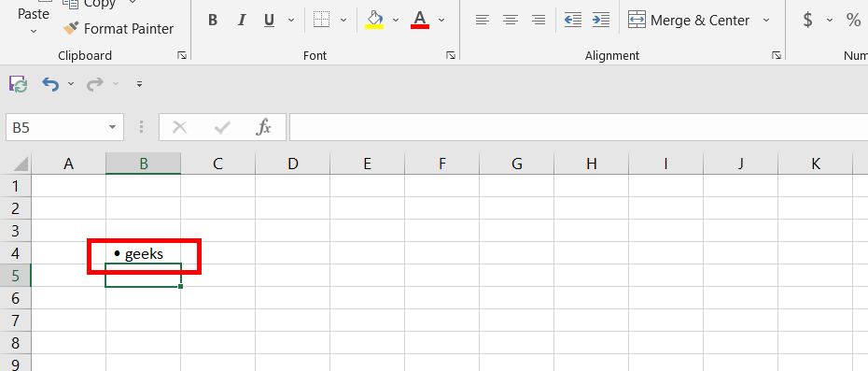Image resolution: width=868 pixels, height=371 pixels.
Task: Click in the formula bar
Action: (579, 127)
